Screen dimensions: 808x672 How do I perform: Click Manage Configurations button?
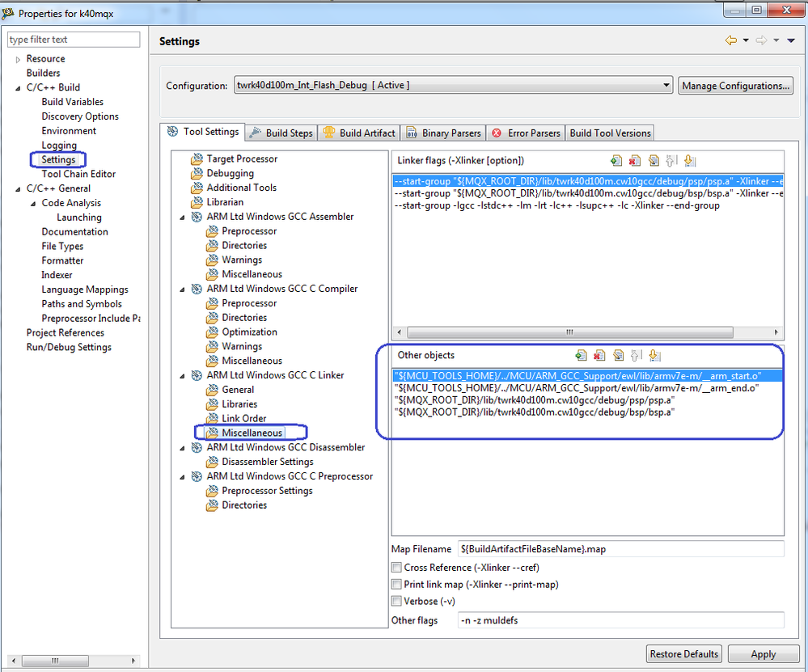click(x=735, y=86)
